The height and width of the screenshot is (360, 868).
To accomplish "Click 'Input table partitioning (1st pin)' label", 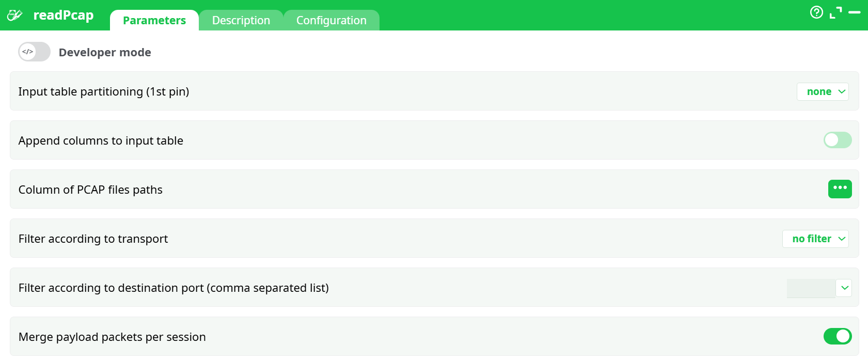I will click(104, 91).
